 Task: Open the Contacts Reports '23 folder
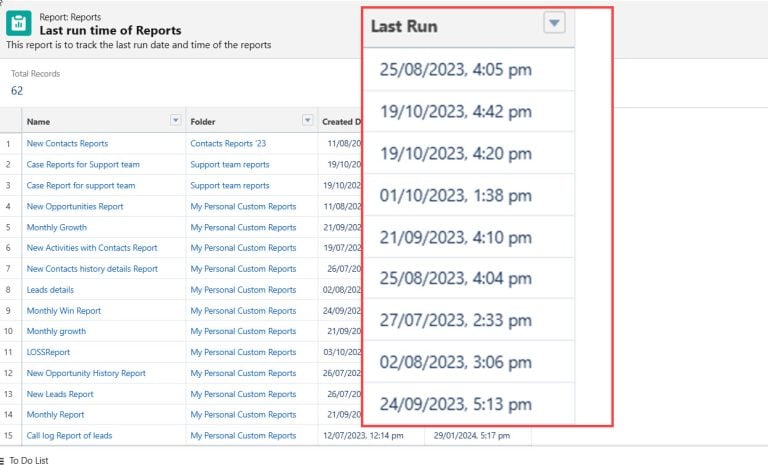(228, 144)
